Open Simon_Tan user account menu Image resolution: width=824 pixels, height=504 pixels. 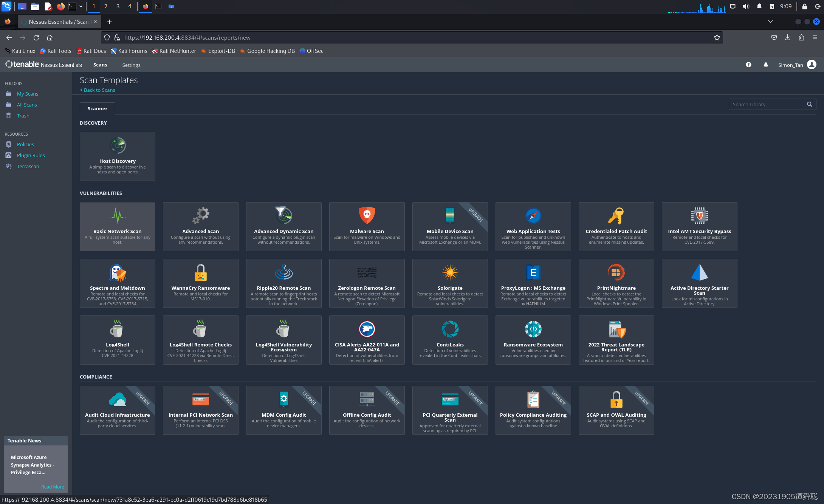tap(797, 65)
